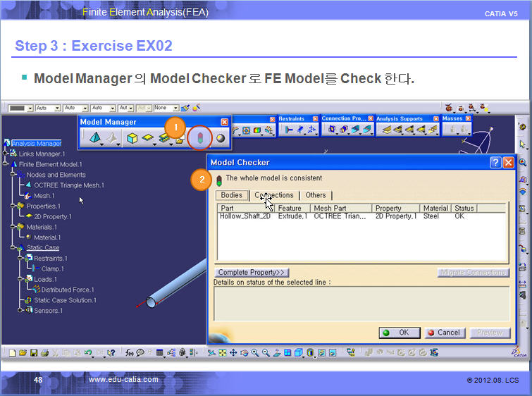Select OCTREE Triangle Mesh.1 in the tree
Screen dimensions: 532x396
click(68, 185)
